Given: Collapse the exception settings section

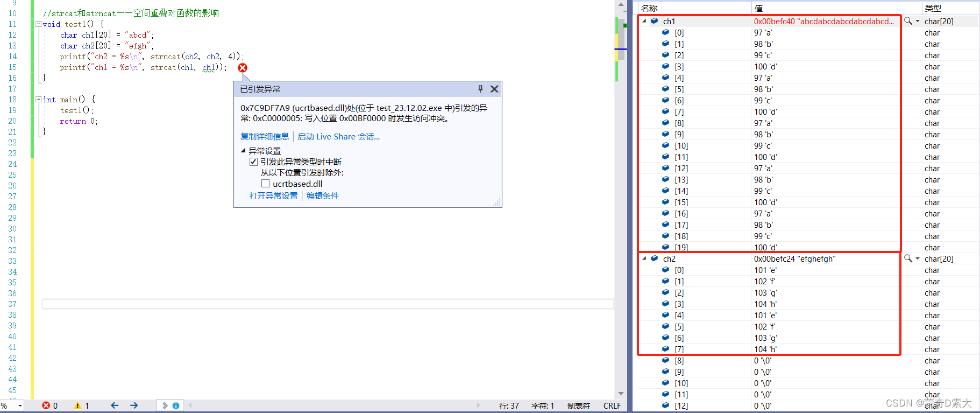Looking at the screenshot, I should coord(243,151).
